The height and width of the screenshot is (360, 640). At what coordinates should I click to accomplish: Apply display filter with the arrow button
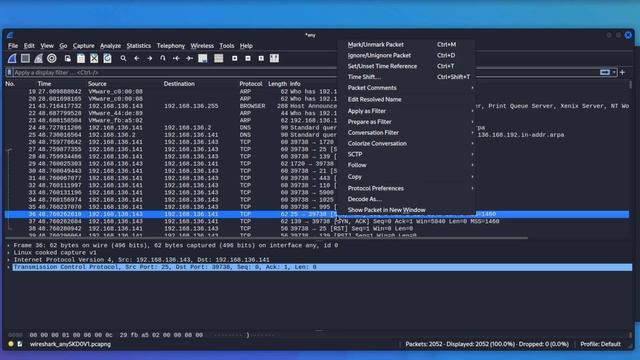[x=605, y=72]
